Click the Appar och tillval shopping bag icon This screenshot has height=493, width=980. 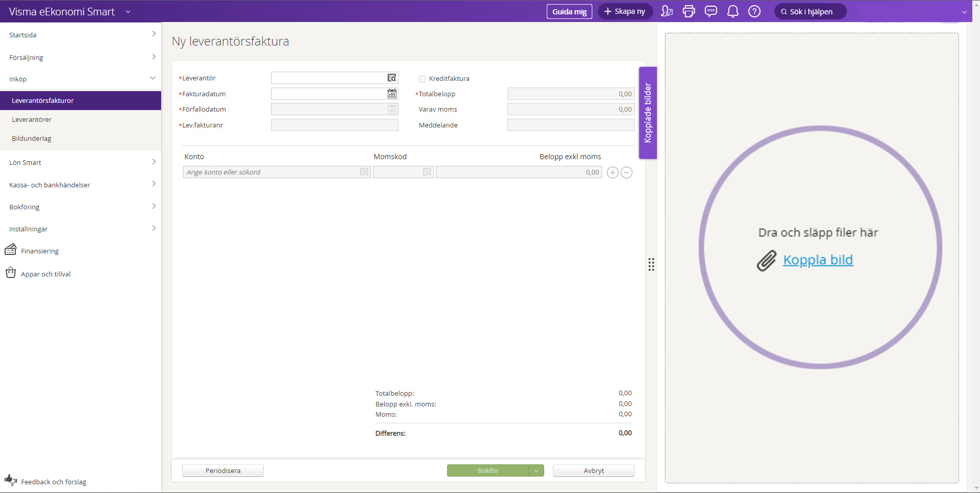[11, 273]
